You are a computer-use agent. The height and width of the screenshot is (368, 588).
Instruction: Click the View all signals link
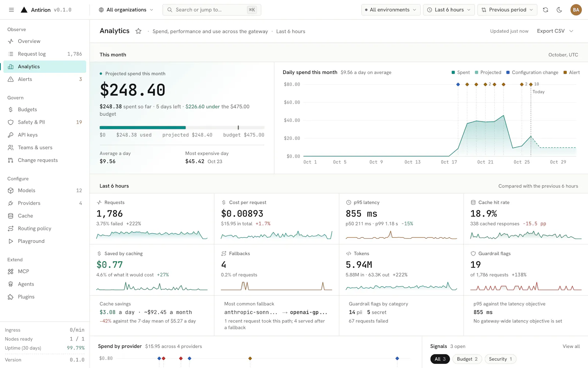(571, 347)
